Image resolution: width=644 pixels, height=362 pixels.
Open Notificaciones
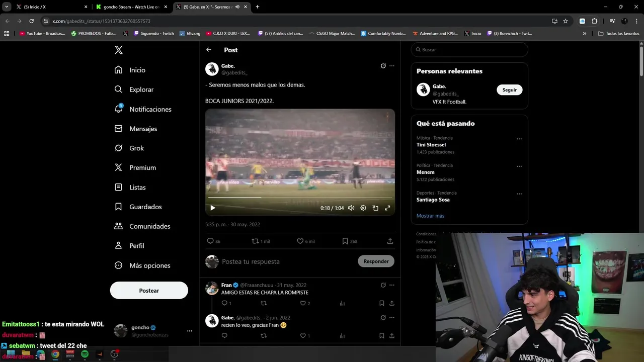click(143, 109)
